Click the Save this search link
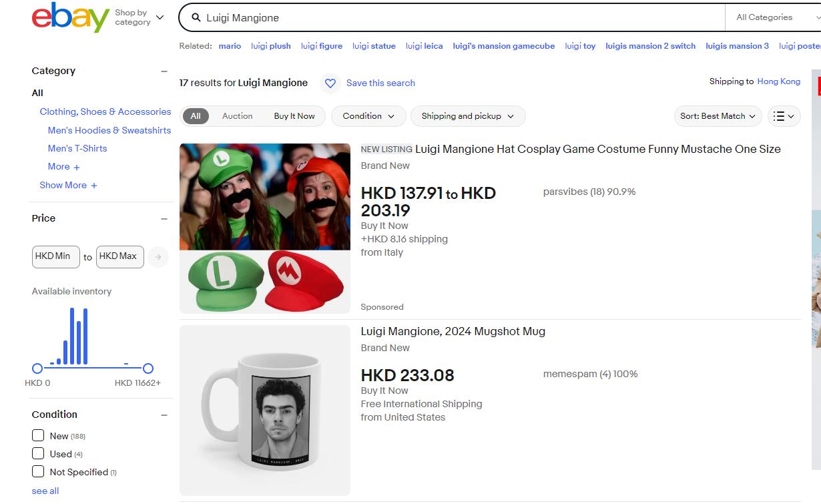 point(380,83)
